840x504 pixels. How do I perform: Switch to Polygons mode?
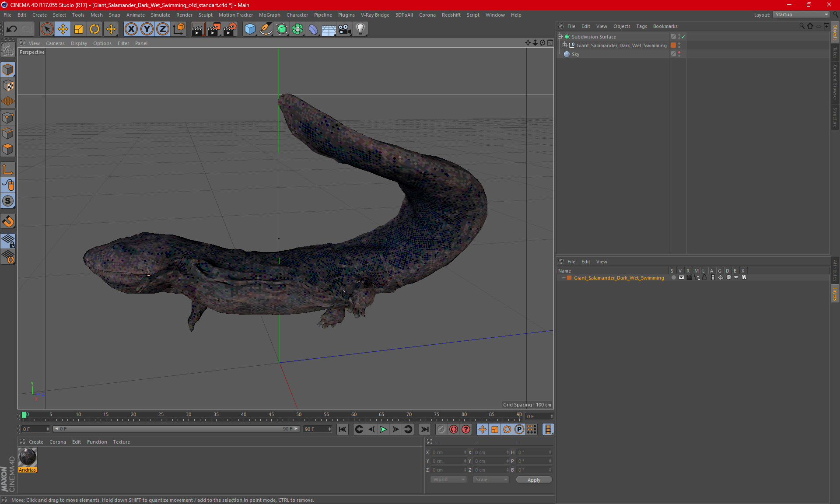[x=8, y=149]
